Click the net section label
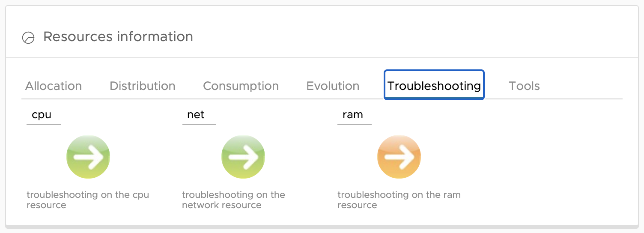This screenshot has height=233, width=644. pyautogui.click(x=196, y=115)
